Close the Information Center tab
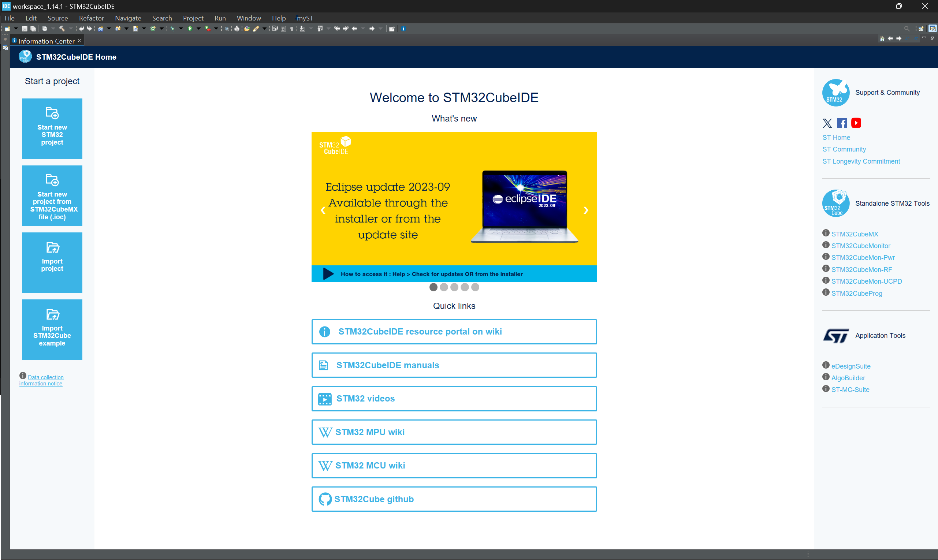 click(x=80, y=40)
